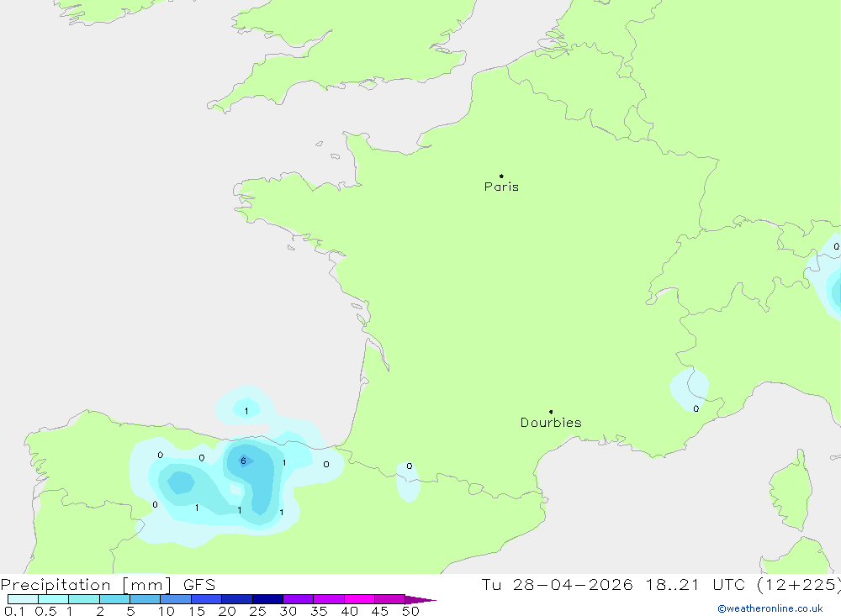This screenshot has height=616, width=841.
Task: Click the legend label '10'
Action: click(x=166, y=611)
